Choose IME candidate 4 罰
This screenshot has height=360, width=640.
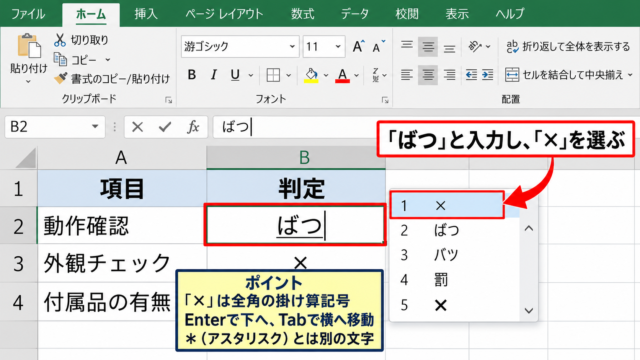pyautogui.click(x=455, y=280)
